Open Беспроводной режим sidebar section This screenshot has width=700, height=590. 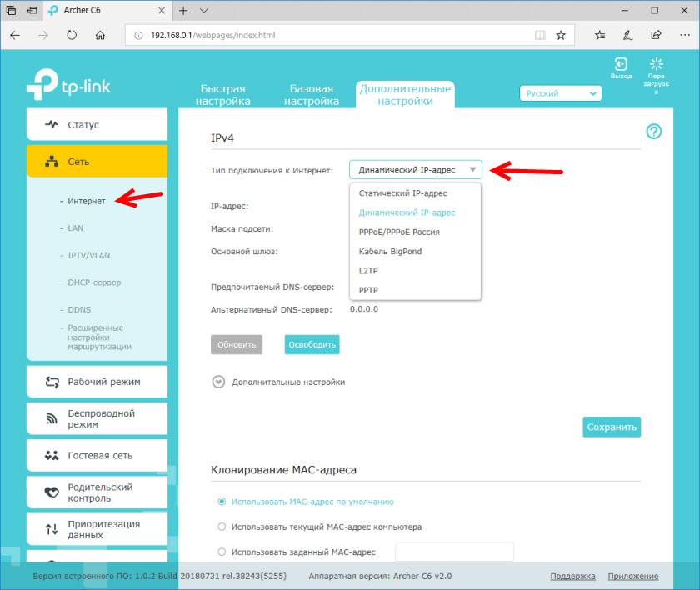coord(97,418)
